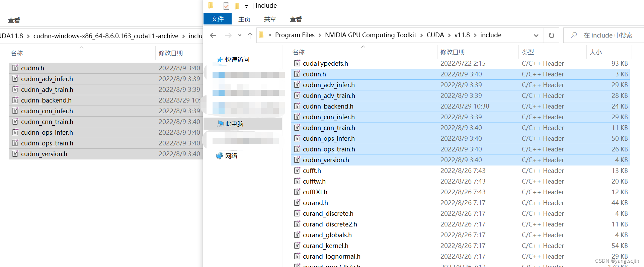Sort by 修改日期 column in include window
This screenshot has width=644, height=267.
(453, 52)
